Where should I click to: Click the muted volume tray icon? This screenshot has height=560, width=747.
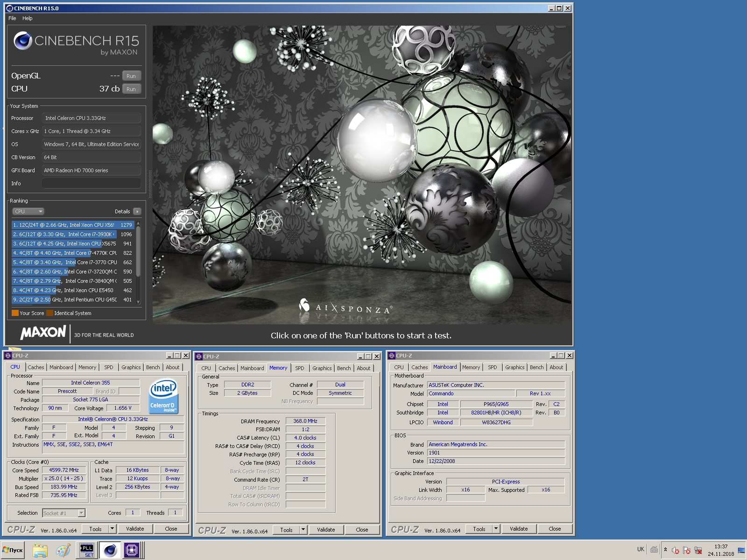(x=675, y=551)
